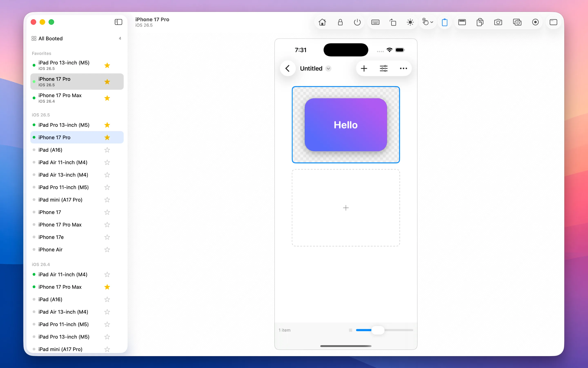
Task: Toggle star next to iPhone 17e
Action: click(107, 237)
